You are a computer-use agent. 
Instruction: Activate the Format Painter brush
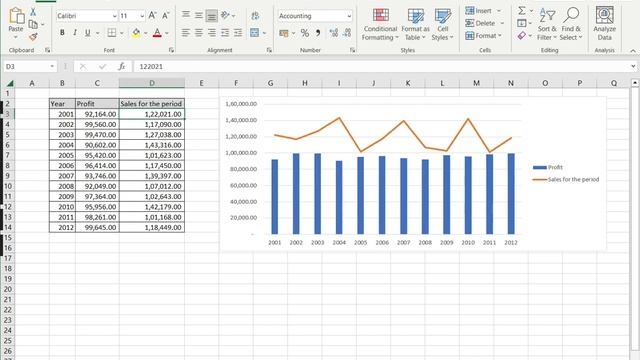(33, 37)
